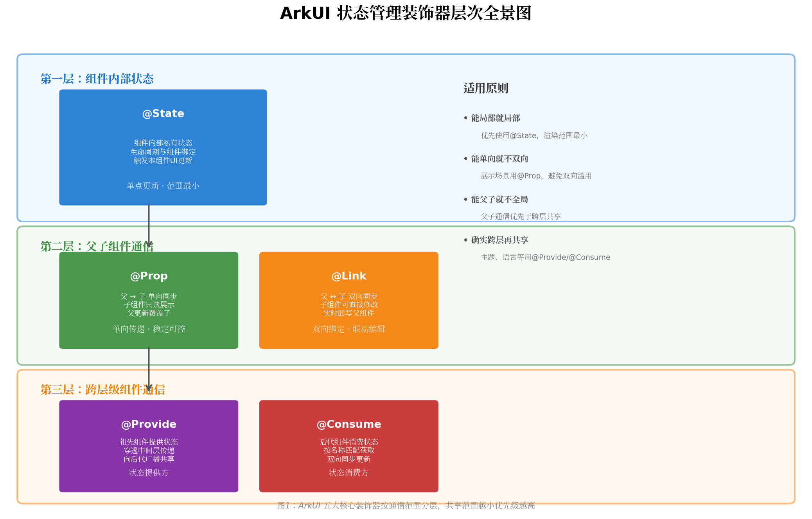Click the text "优先使用@State，渲染范围最小"
Image resolution: width=812 pixels, height=519 pixels.
(x=534, y=135)
